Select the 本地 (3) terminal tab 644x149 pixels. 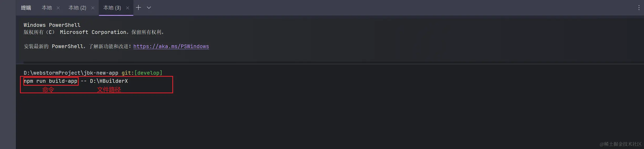point(112,8)
